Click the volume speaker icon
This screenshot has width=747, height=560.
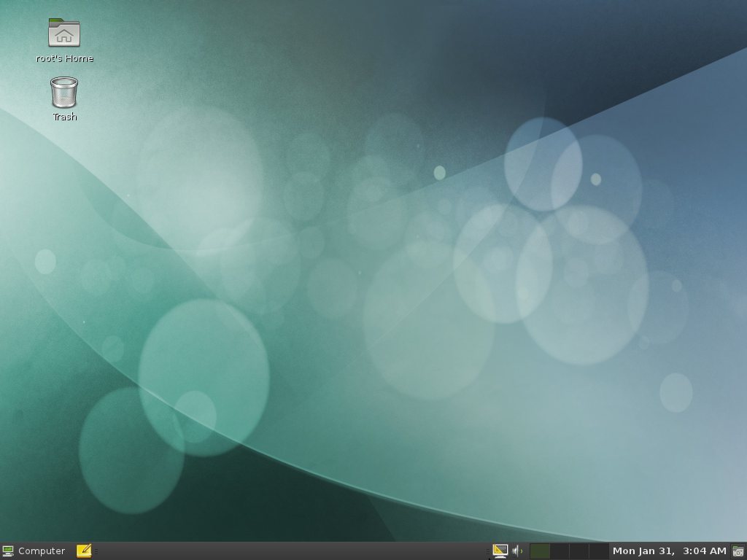(517, 551)
